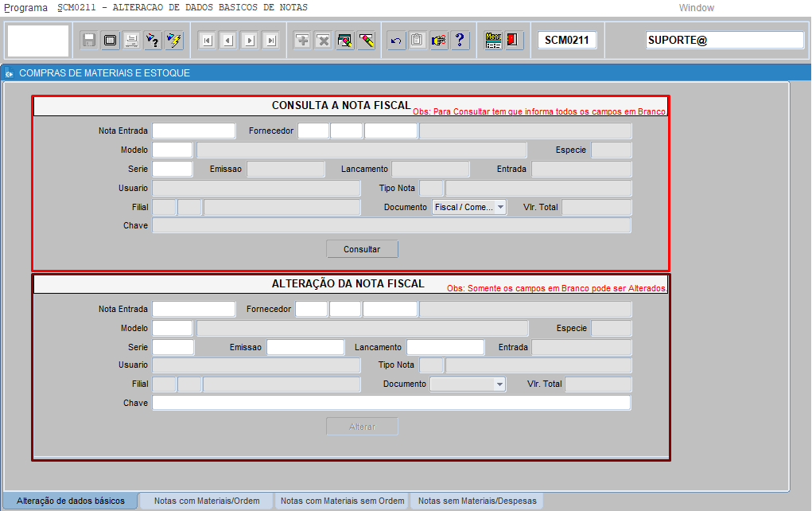Image resolution: width=812 pixels, height=511 pixels.
Task: Switch to Alteração de dados básicos tab
Action: [71, 501]
